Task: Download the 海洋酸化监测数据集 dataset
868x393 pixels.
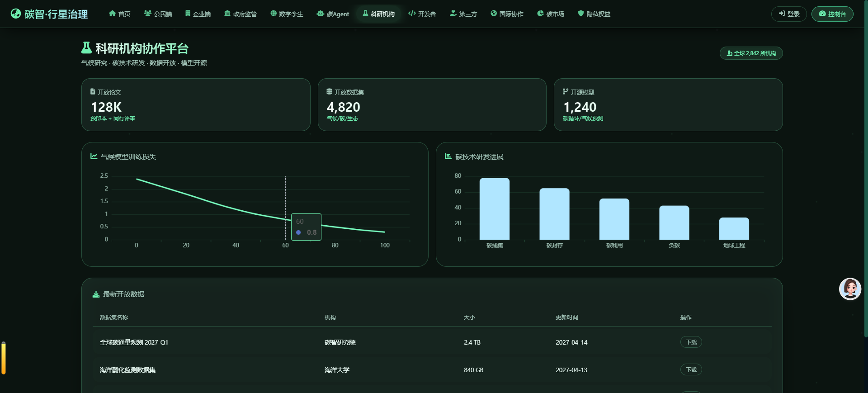Action: pyautogui.click(x=691, y=370)
